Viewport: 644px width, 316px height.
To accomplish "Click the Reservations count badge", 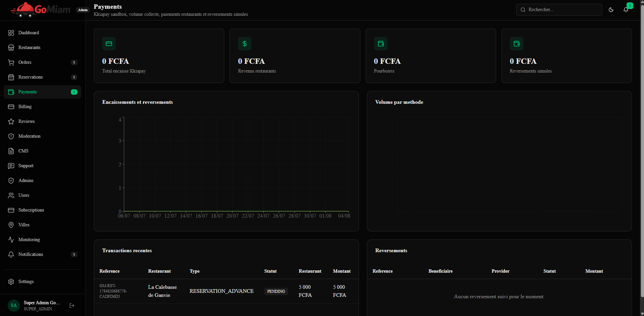I will tap(74, 77).
